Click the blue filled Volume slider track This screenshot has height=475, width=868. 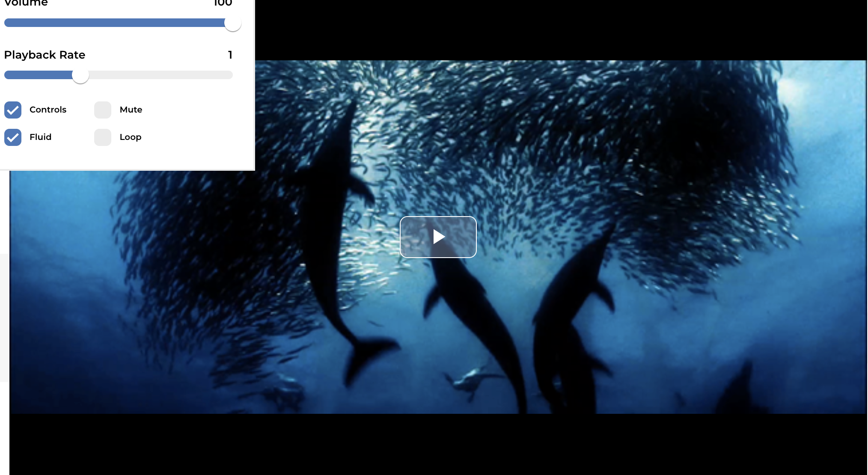[113, 23]
